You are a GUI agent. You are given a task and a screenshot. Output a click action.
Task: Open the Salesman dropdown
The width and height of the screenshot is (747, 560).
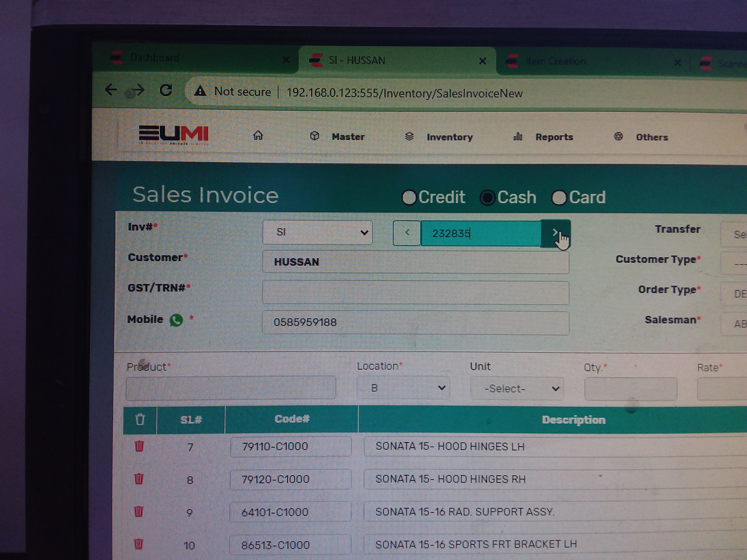click(733, 324)
